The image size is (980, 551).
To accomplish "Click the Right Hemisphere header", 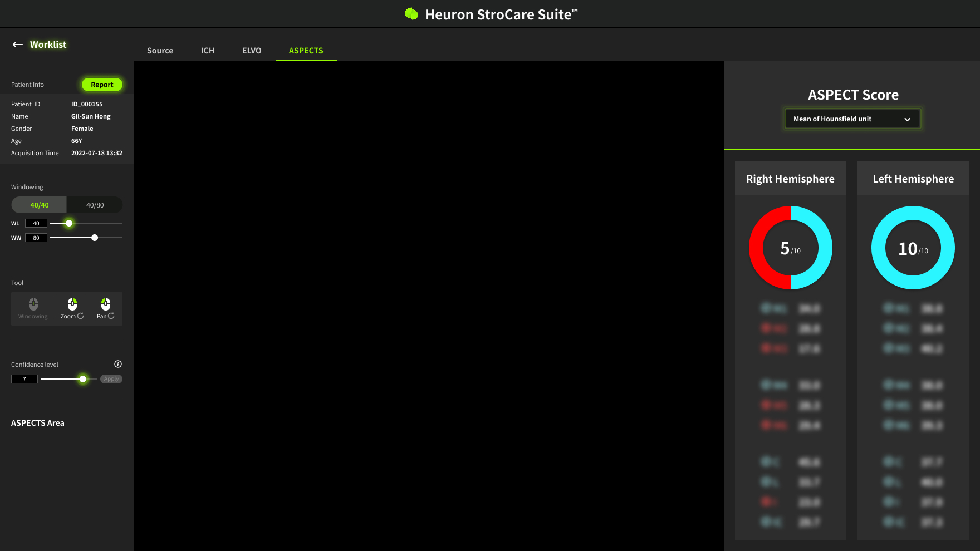I will (x=791, y=179).
